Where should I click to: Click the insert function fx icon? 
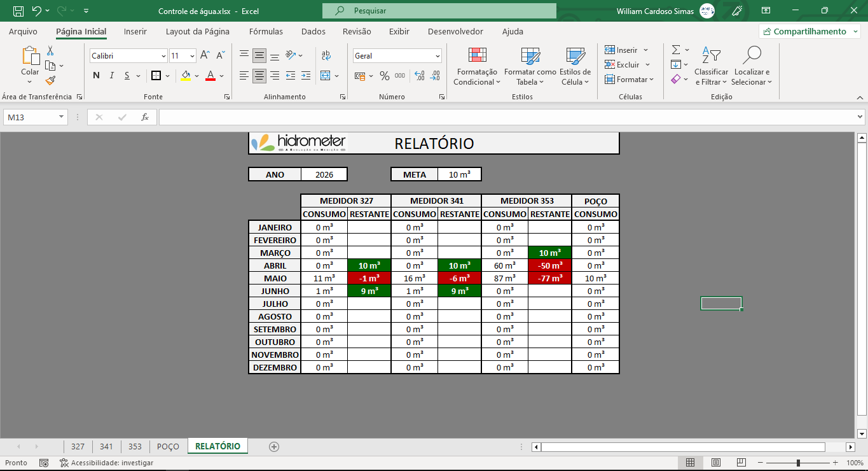(x=145, y=117)
